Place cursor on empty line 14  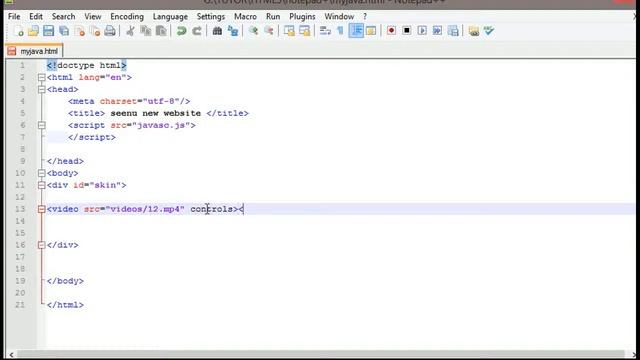tap(340, 221)
